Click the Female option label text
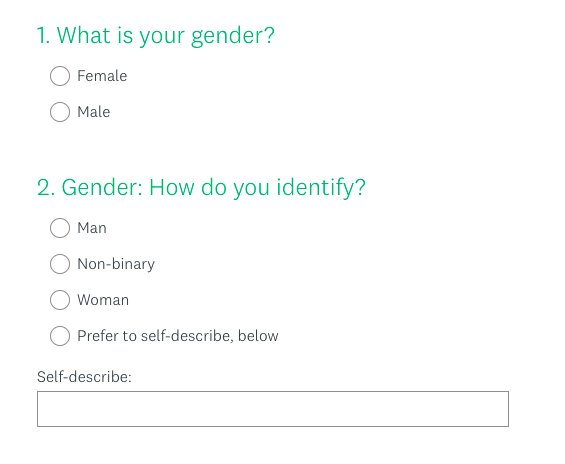 tap(102, 76)
